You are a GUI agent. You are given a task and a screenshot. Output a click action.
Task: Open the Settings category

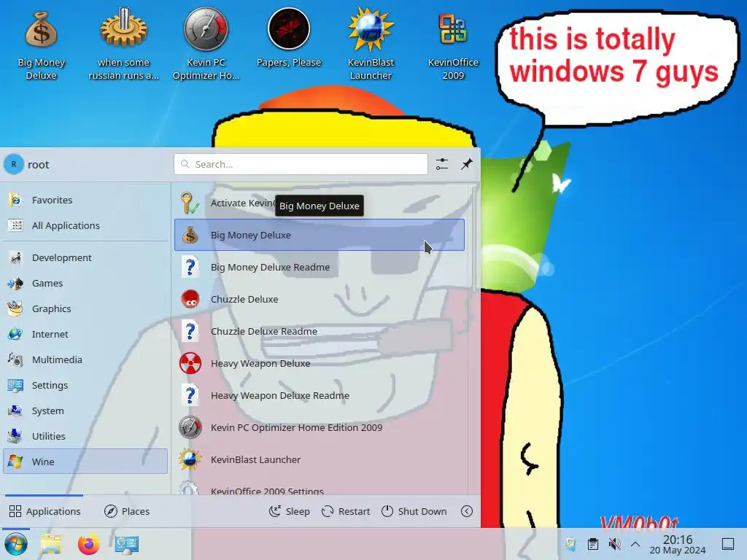85,385
